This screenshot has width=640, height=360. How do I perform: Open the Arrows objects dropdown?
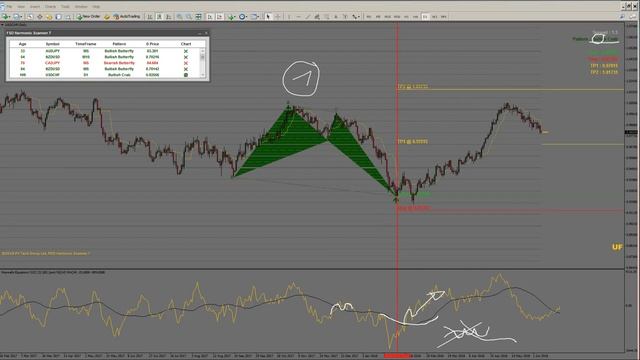pyautogui.click(x=356, y=17)
